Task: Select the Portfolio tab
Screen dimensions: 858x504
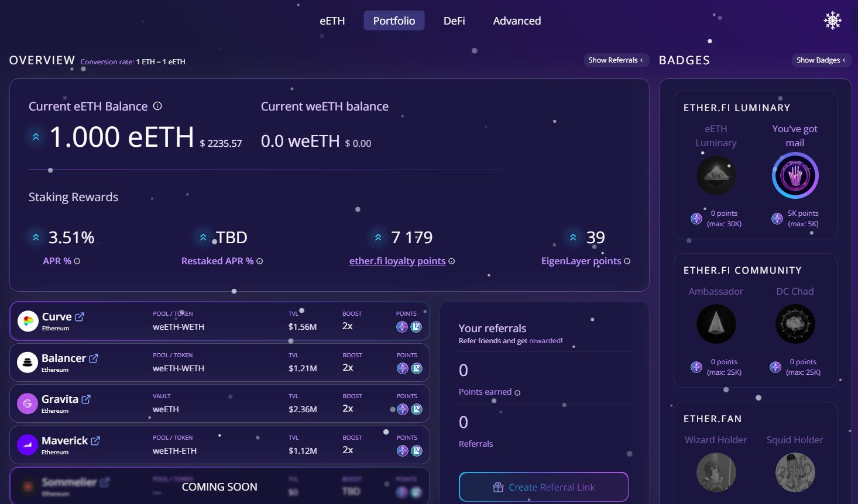Action: click(x=394, y=20)
